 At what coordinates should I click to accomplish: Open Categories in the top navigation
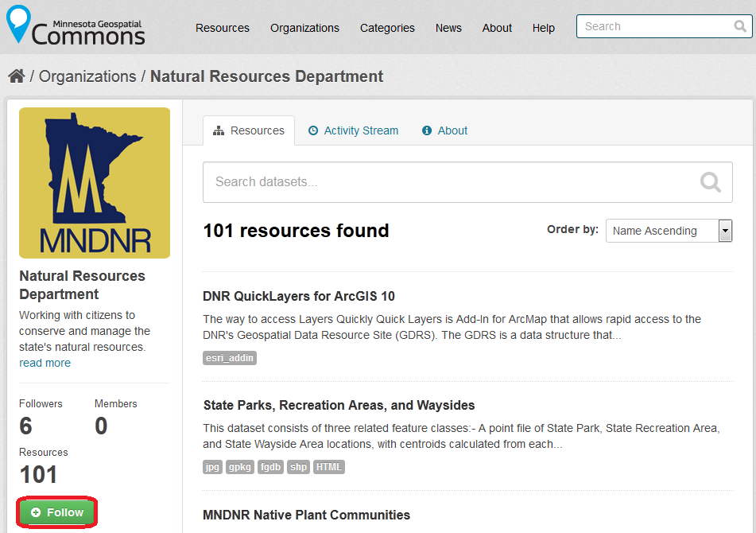pyautogui.click(x=387, y=28)
